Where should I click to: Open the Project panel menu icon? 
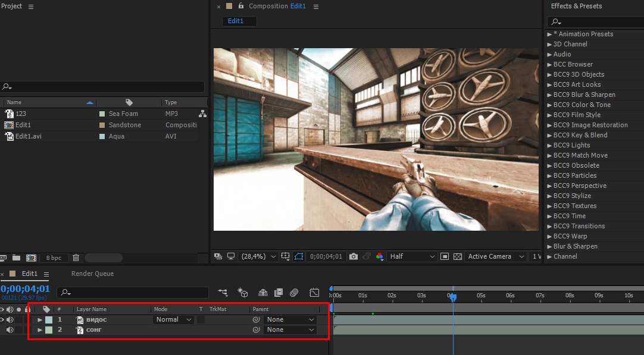[31, 7]
